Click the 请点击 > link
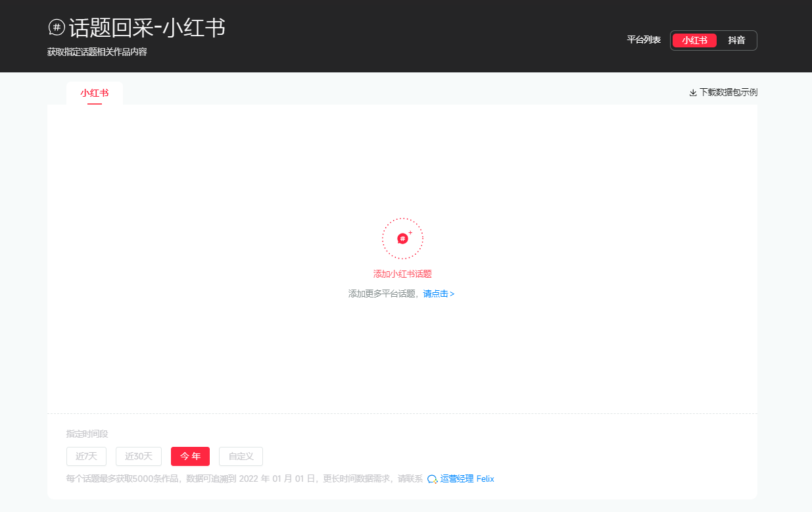This screenshot has width=812, height=512. 439,294
